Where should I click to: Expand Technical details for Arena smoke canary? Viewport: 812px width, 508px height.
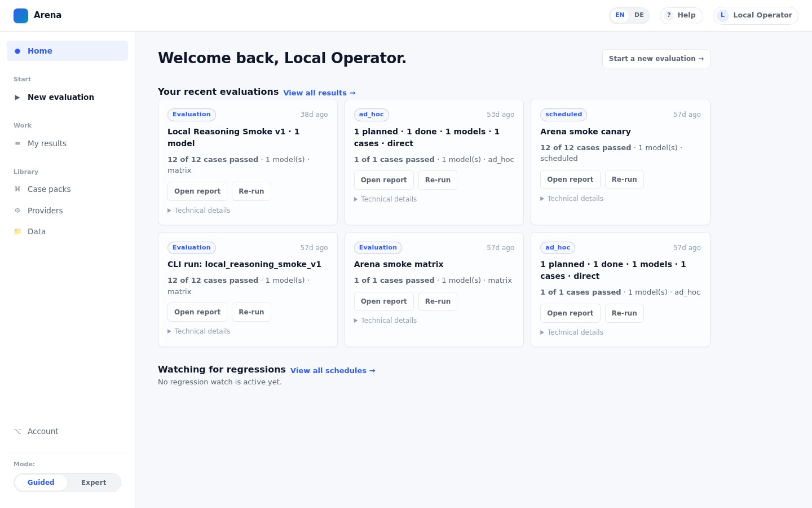(572, 199)
